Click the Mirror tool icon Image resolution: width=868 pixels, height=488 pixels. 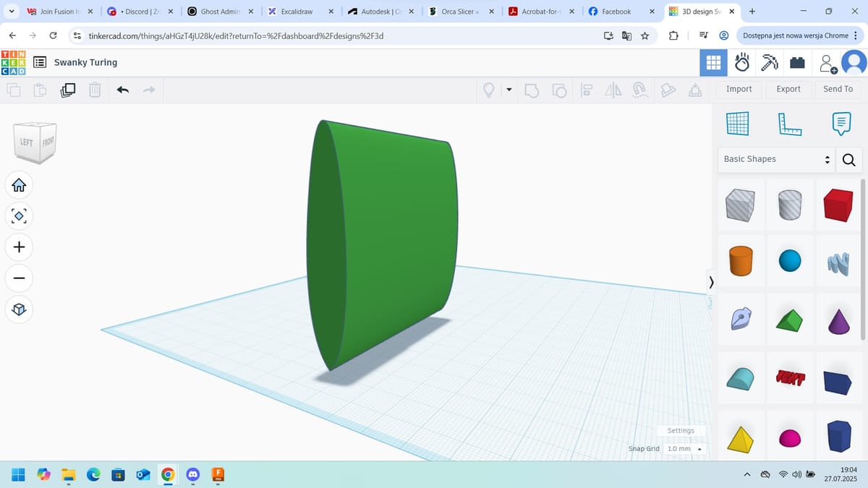[x=613, y=90]
